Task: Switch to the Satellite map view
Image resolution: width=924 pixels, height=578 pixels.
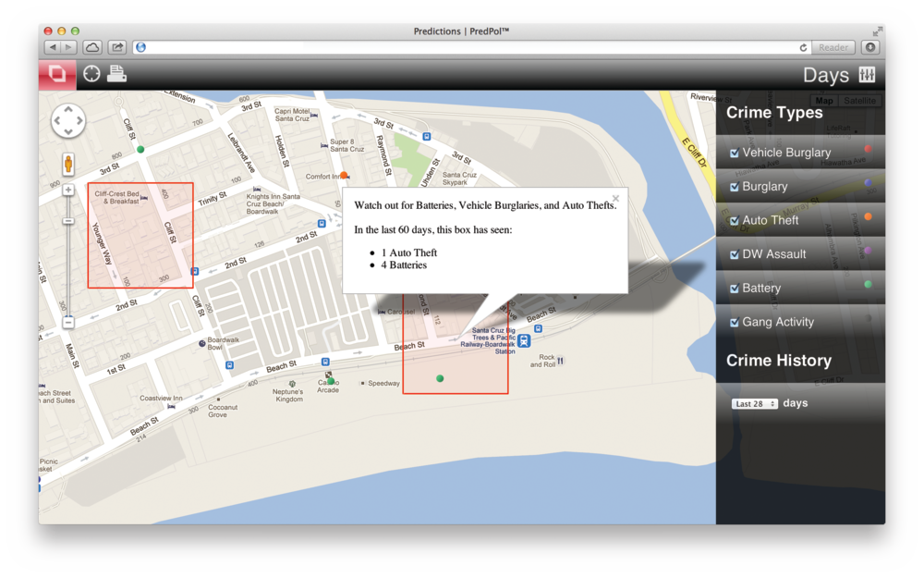Action: pos(860,101)
